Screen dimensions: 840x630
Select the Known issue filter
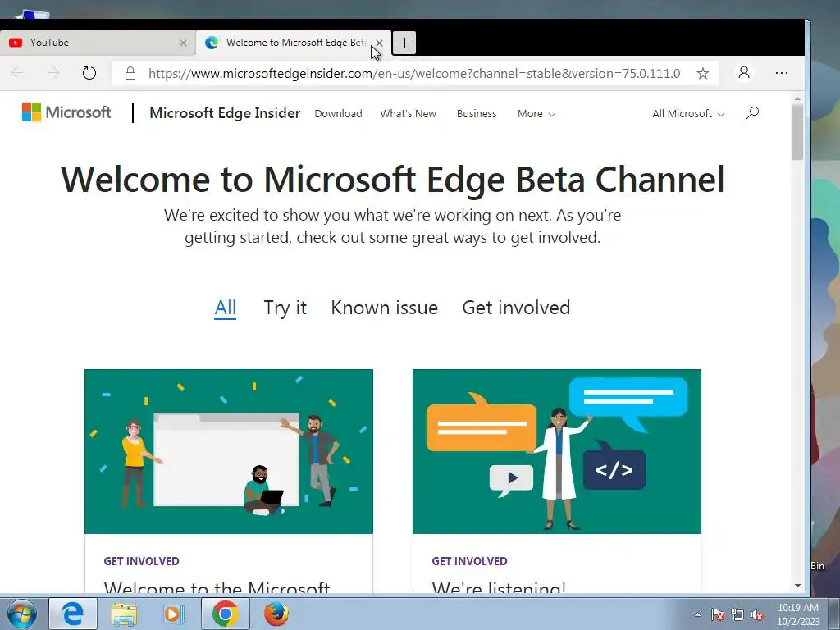(x=384, y=308)
